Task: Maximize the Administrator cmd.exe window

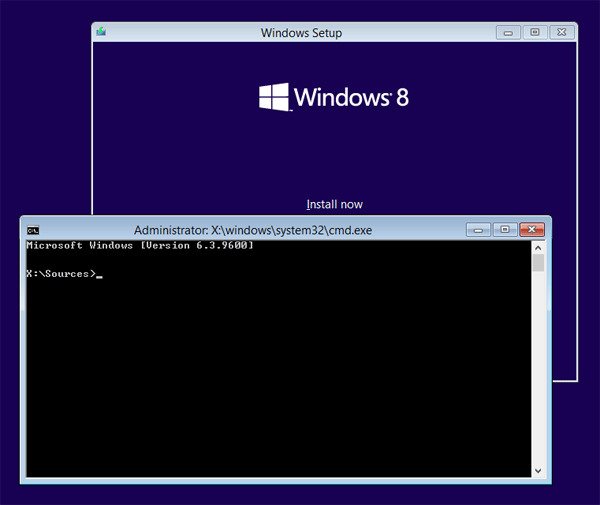Action: 504,229
